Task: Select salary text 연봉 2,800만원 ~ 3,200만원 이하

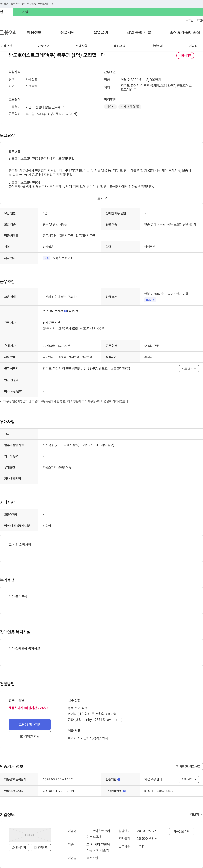Action: (166, 294)
